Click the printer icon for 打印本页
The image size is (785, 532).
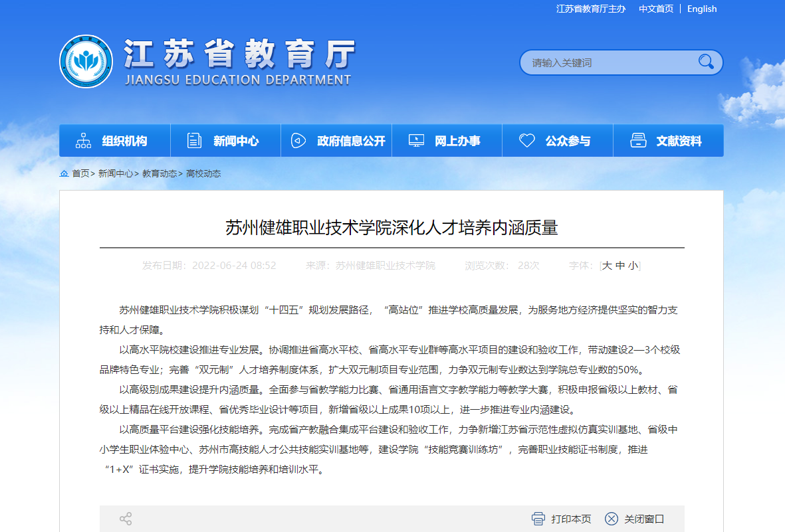(x=538, y=519)
